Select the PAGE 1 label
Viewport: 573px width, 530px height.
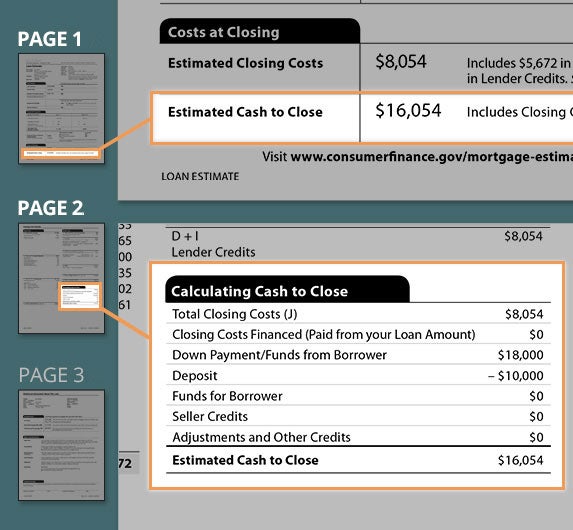click(50, 39)
